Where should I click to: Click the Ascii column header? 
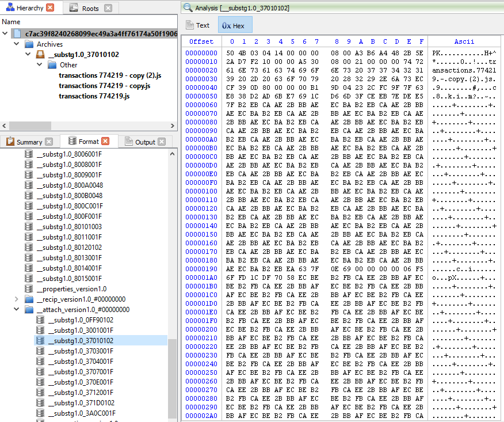(464, 41)
